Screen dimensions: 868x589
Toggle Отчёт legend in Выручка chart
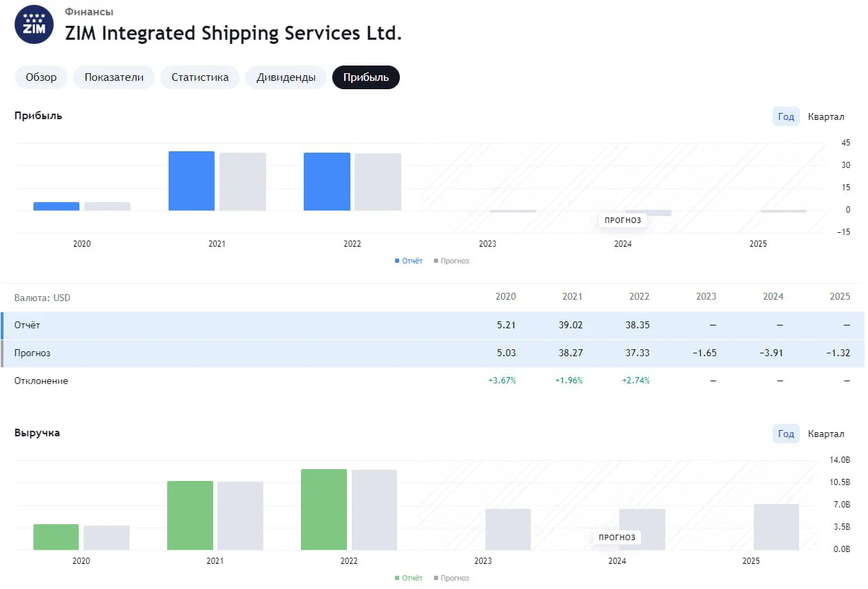pyautogui.click(x=408, y=578)
